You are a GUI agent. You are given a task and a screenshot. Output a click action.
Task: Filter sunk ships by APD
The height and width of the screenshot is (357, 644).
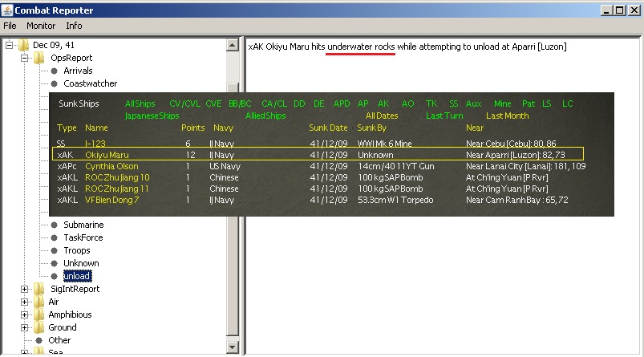pos(342,103)
